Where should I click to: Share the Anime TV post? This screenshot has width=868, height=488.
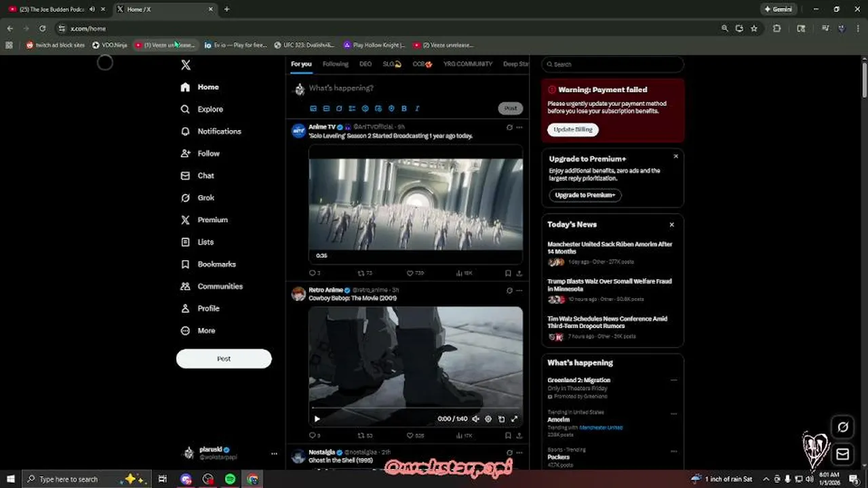coord(519,273)
